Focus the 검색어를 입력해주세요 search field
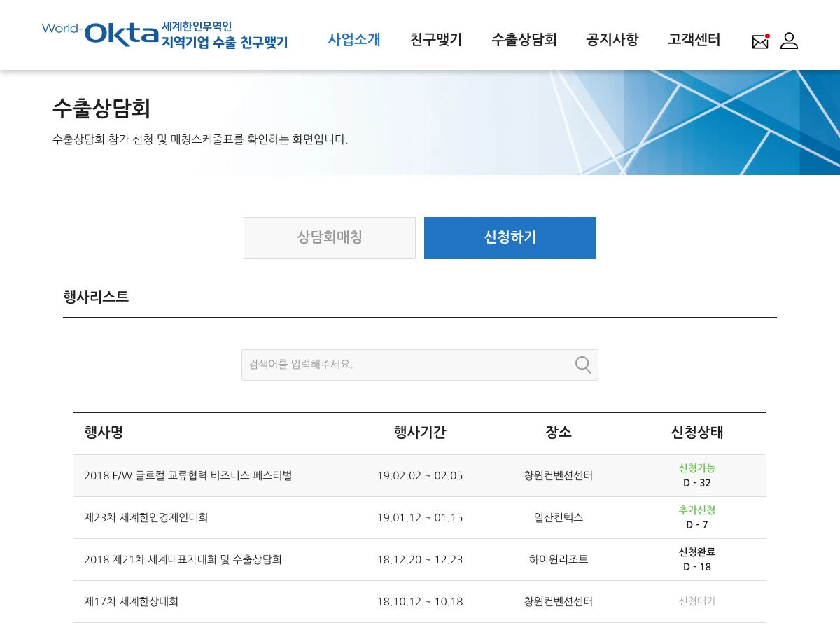This screenshot has width=840, height=630. click(406, 365)
